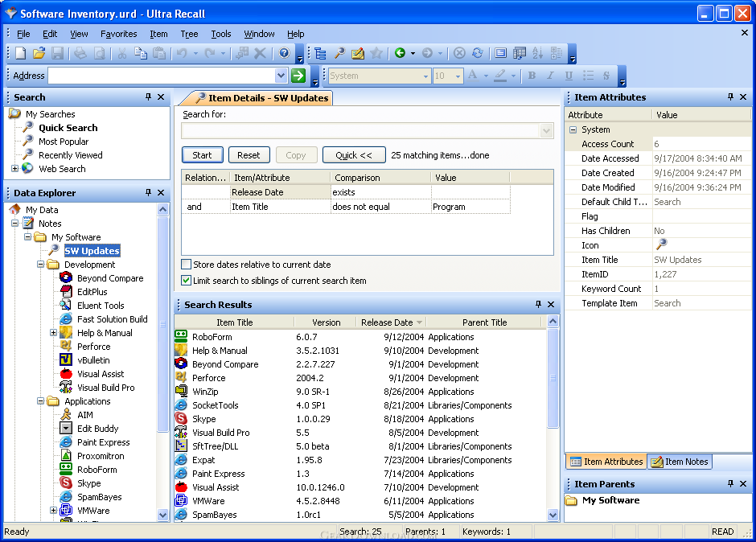Click the favorites star icon
Viewport: 756px width, 542px height.
click(x=376, y=53)
